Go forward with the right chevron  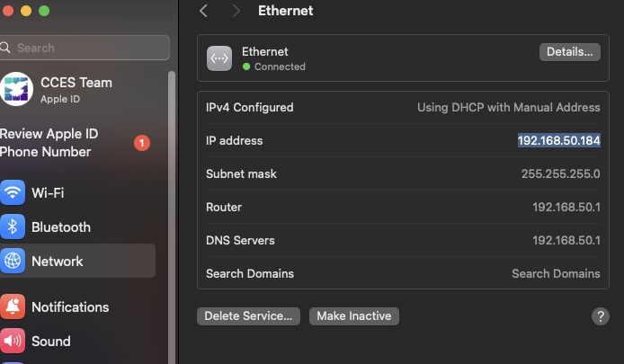coord(236,11)
